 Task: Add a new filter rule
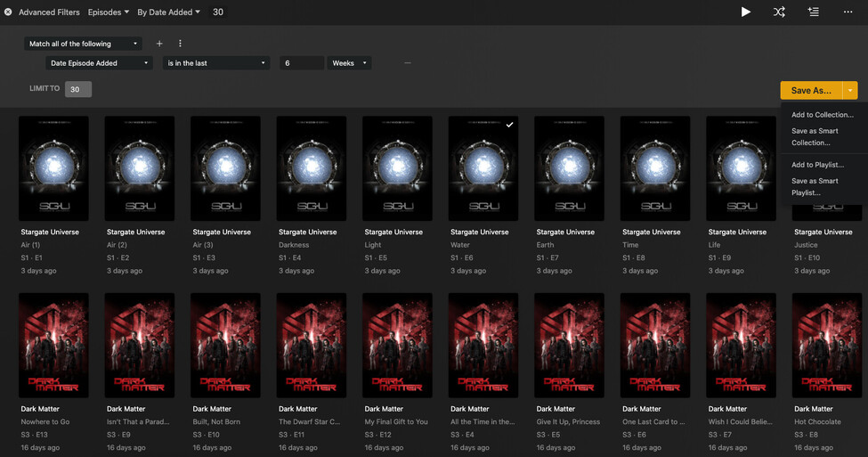pos(159,44)
